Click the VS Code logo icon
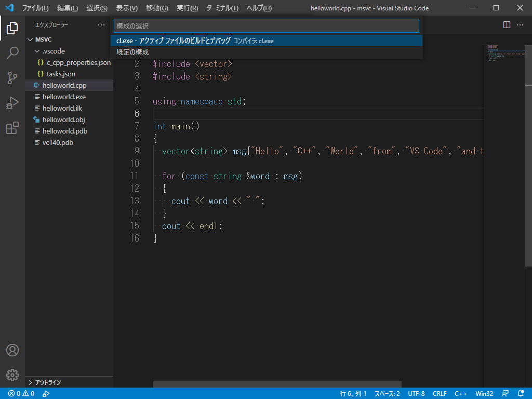The width and height of the screenshot is (532, 399). (x=9, y=7)
